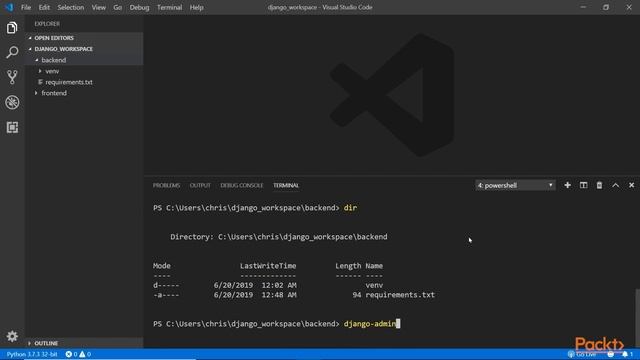
Task: Create a new terminal with plus icon
Action: [x=567, y=185]
